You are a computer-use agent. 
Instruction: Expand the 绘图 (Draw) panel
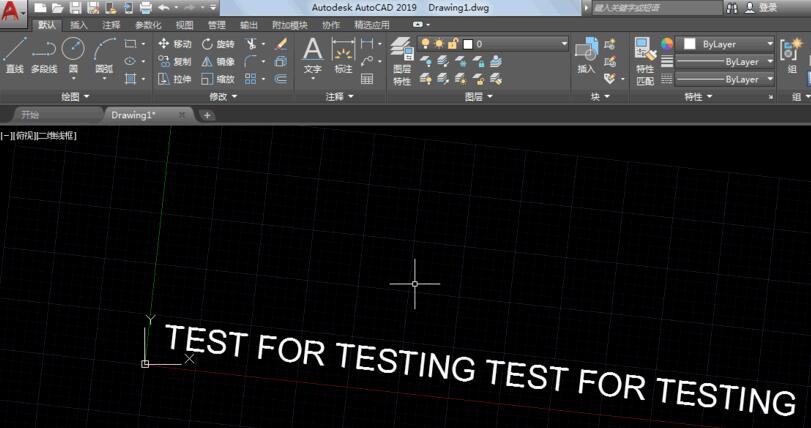76,97
